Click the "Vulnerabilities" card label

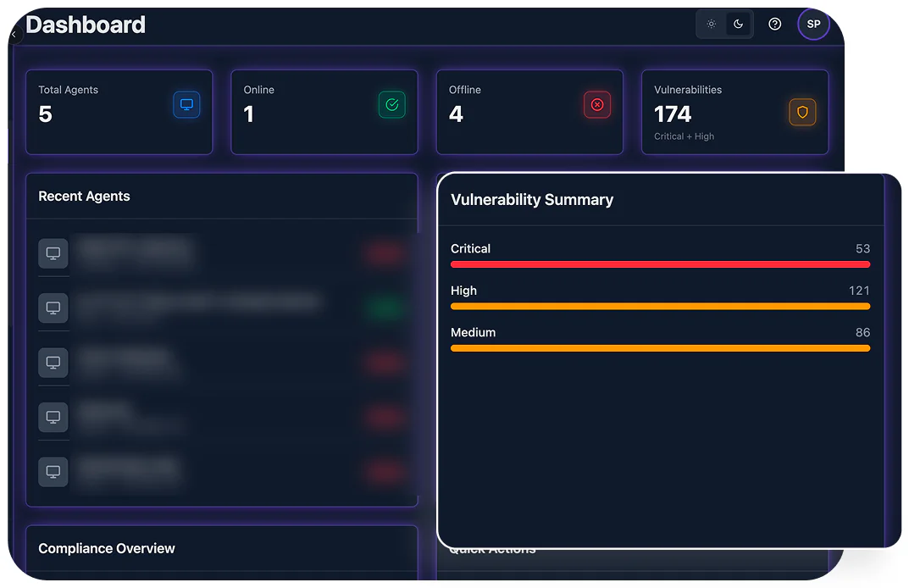click(x=688, y=90)
